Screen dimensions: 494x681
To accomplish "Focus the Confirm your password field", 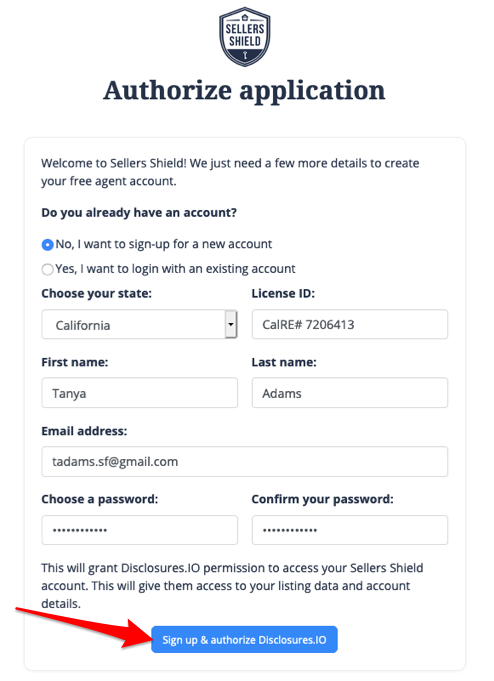I will [350, 530].
